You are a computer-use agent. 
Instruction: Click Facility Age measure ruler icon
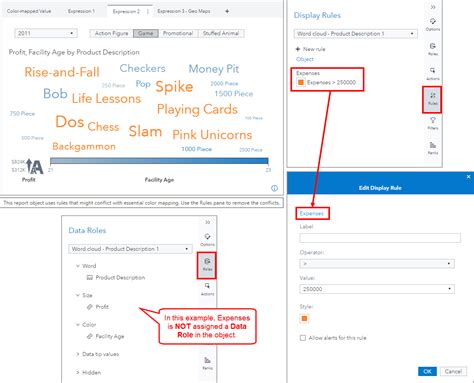[89, 336]
